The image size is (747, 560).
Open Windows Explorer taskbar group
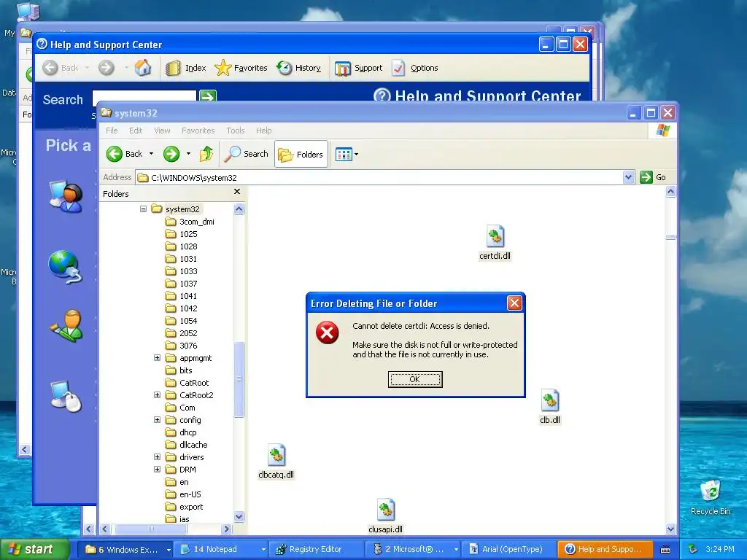[126, 549]
